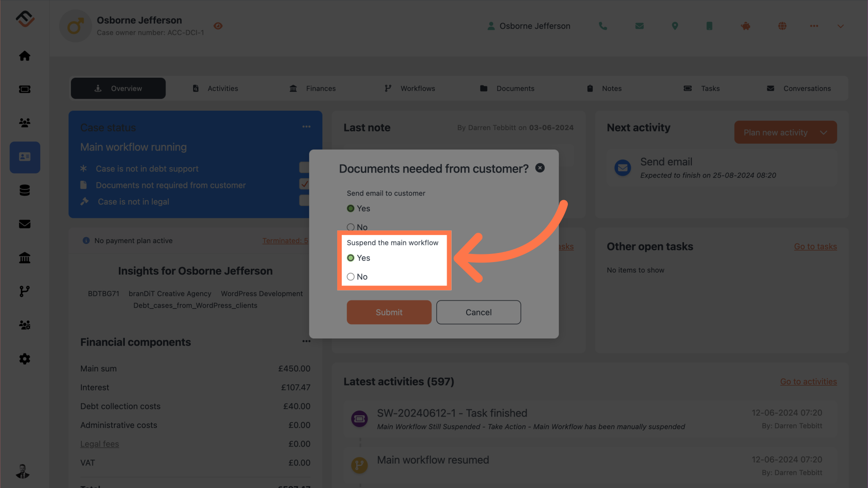
Task: Open the contacts/people sidebar icon
Action: pyautogui.click(x=24, y=123)
